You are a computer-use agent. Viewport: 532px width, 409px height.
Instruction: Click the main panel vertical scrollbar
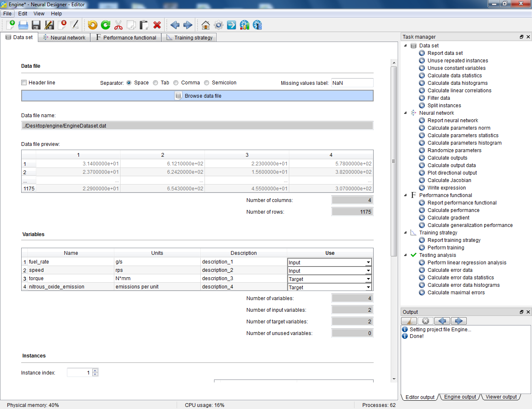coord(394,161)
